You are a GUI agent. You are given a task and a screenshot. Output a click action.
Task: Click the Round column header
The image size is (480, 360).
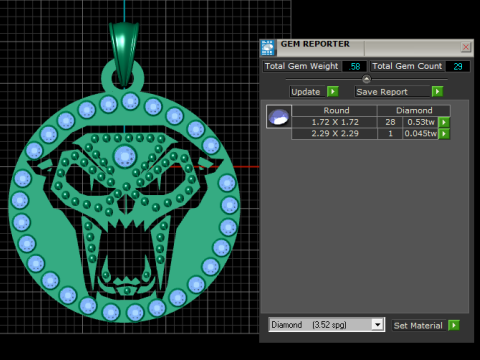[x=335, y=111]
